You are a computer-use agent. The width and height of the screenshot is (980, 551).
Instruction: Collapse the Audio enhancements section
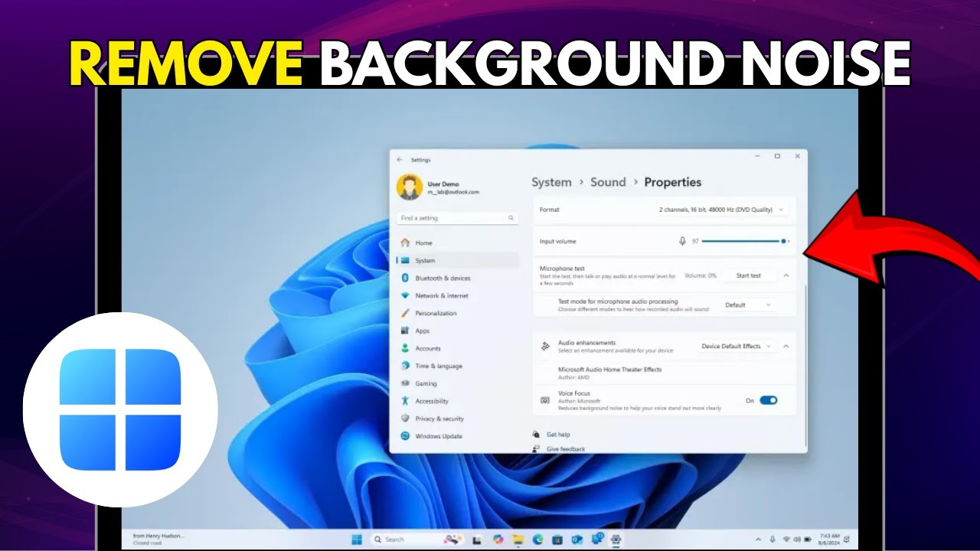click(x=786, y=346)
